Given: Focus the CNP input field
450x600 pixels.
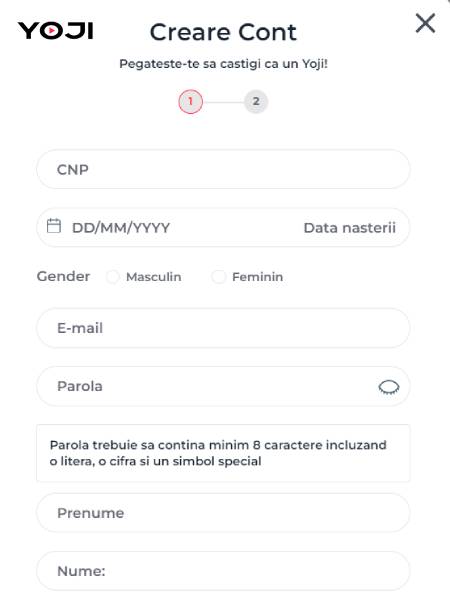Looking at the screenshot, I should pos(223,169).
